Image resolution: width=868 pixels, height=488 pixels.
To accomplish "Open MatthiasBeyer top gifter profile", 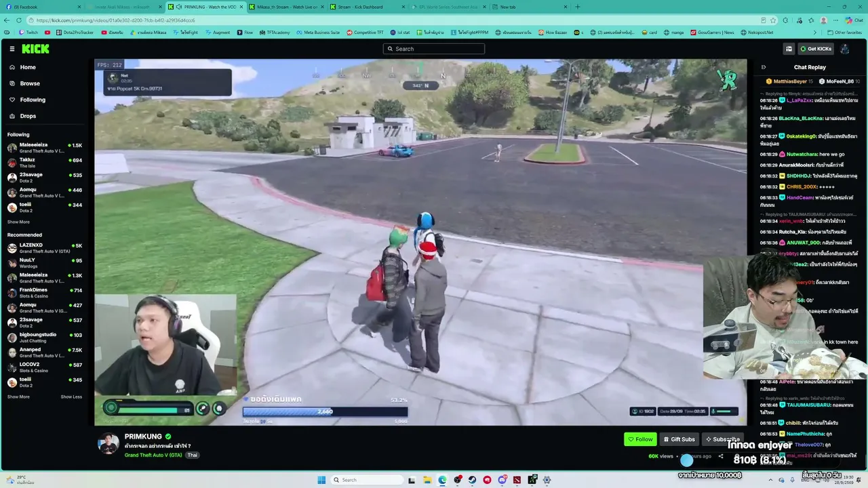I will pos(789,81).
